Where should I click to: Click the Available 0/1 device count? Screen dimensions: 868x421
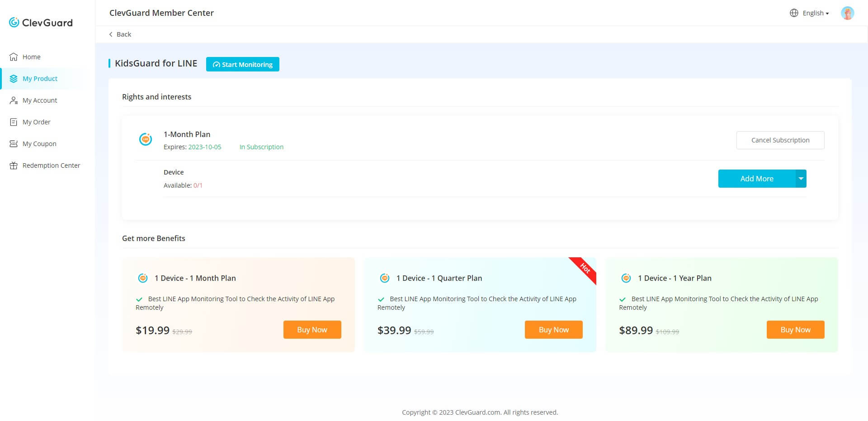tap(183, 185)
